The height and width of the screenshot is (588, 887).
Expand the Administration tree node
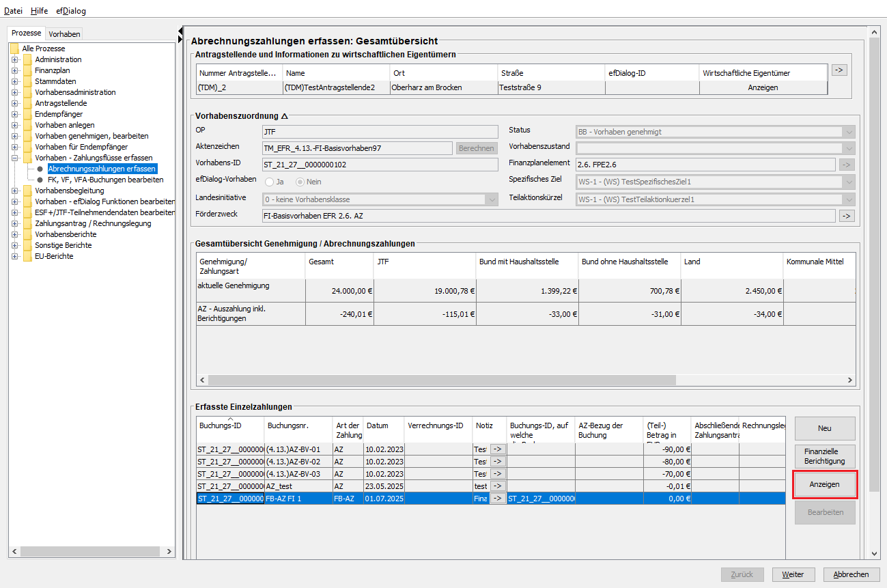coord(14,59)
